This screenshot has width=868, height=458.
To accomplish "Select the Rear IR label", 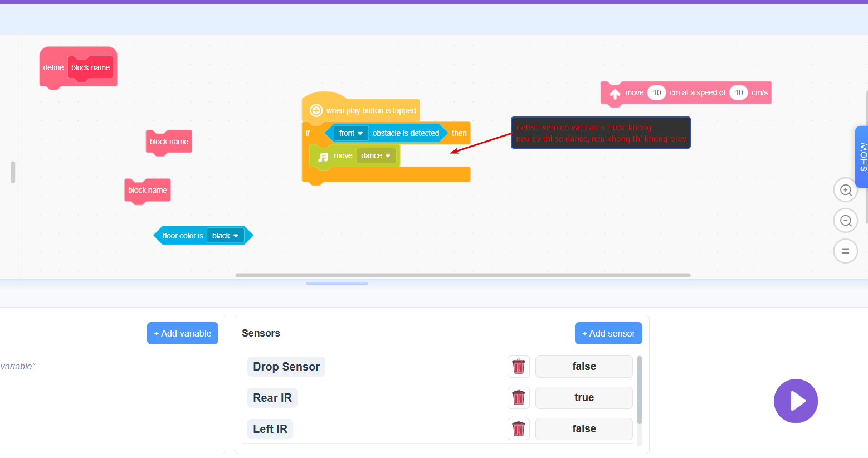I will pyautogui.click(x=272, y=398).
